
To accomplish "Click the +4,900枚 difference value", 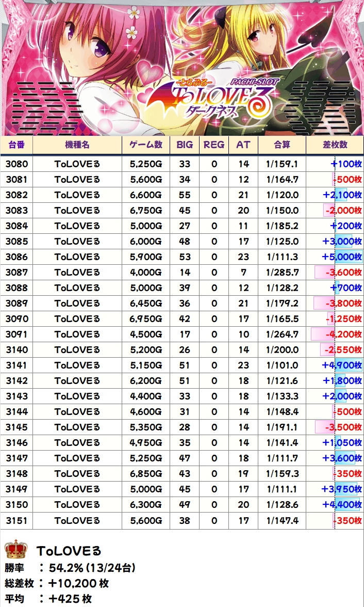I will 342,365.
